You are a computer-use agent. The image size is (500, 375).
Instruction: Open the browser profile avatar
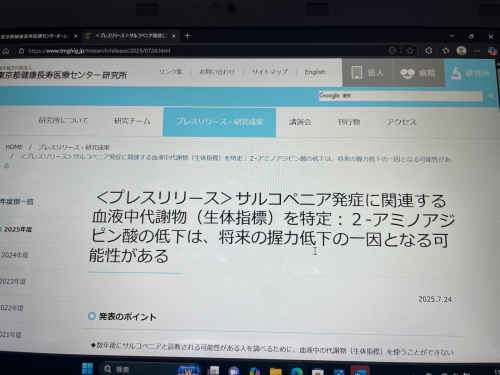tap(461, 51)
